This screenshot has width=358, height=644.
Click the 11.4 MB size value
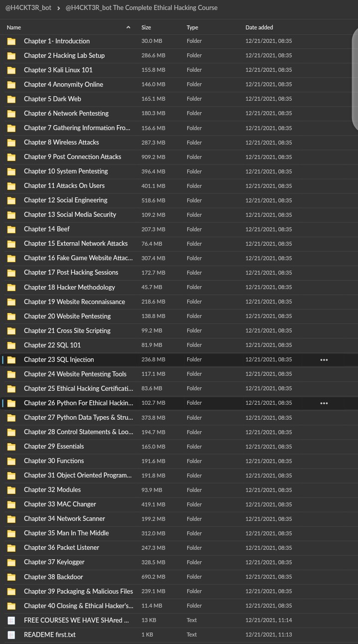point(152,606)
